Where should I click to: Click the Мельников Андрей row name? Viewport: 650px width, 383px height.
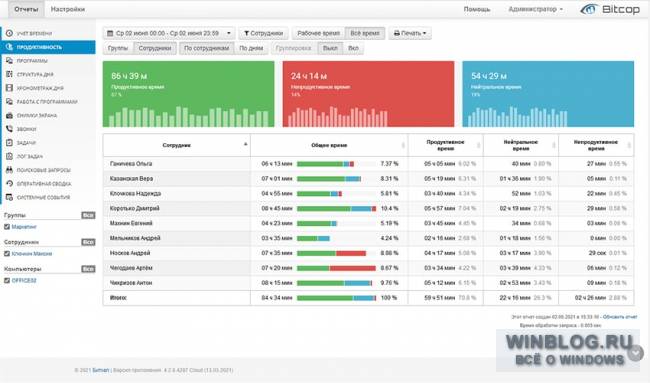click(x=135, y=238)
